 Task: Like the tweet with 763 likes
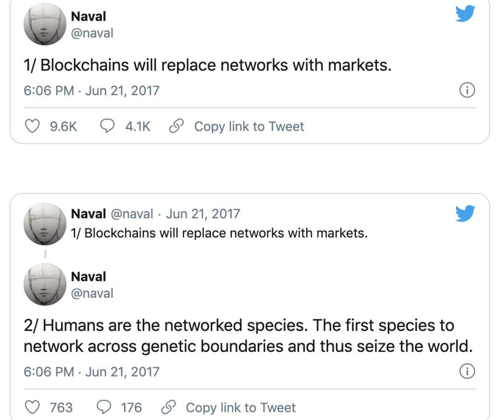pos(32,407)
